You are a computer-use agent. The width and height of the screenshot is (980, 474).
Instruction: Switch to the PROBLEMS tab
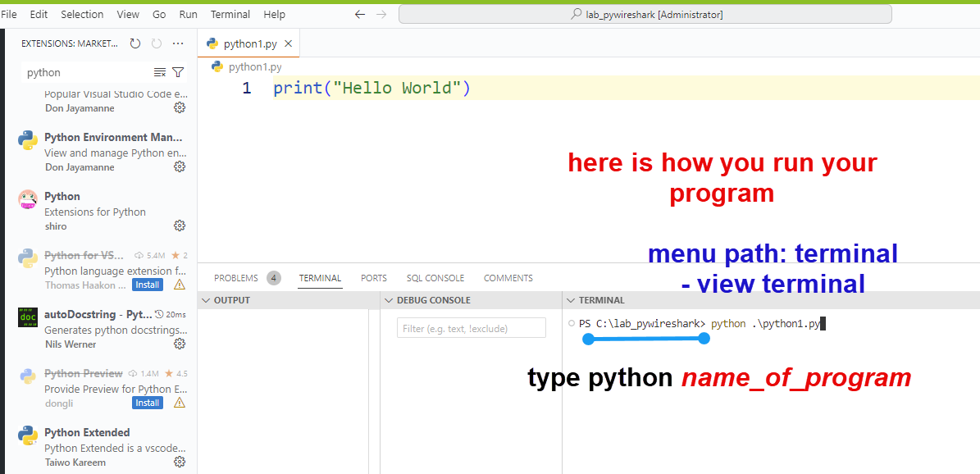click(235, 278)
